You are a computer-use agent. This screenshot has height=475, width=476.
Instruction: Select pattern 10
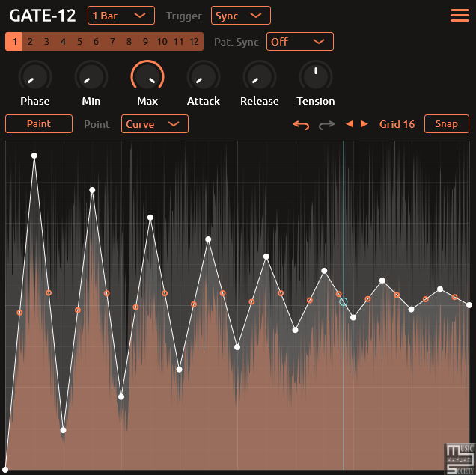tap(162, 42)
